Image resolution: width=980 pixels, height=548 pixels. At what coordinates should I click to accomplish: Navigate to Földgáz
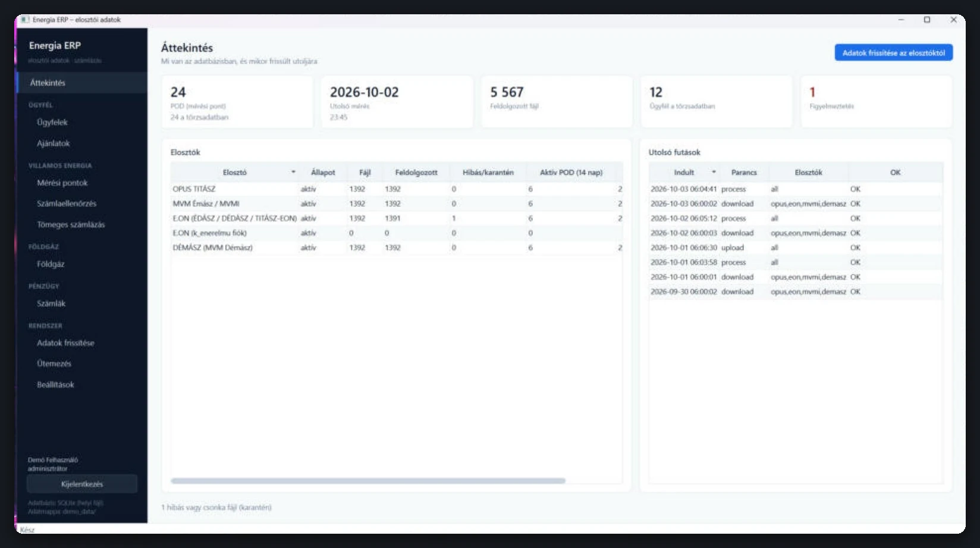(x=82, y=264)
